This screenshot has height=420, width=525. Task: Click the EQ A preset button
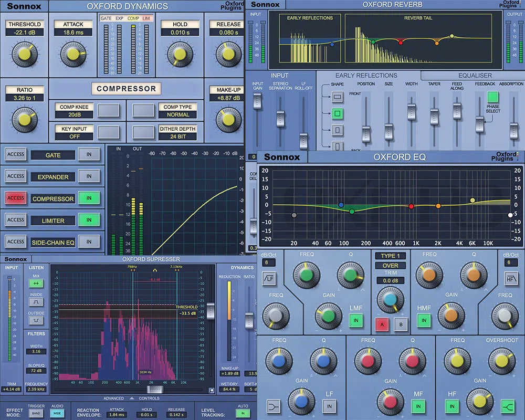click(382, 324)
